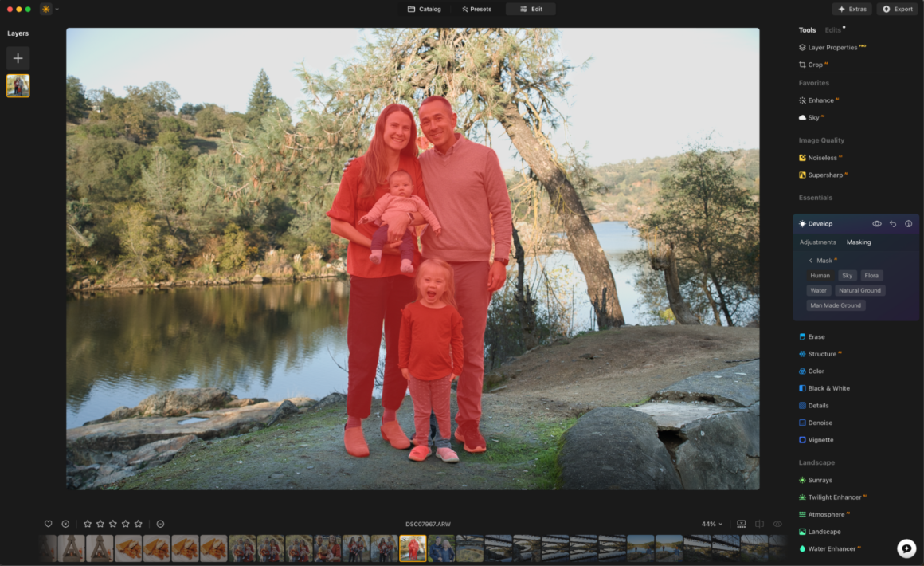Screen dimensions: 924x566
Task: Switch to the Presets tab
Action: coord(476,10)
